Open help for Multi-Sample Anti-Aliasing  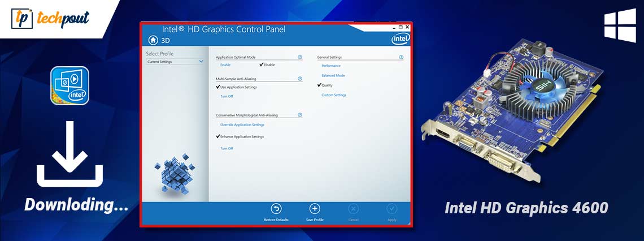300,79
